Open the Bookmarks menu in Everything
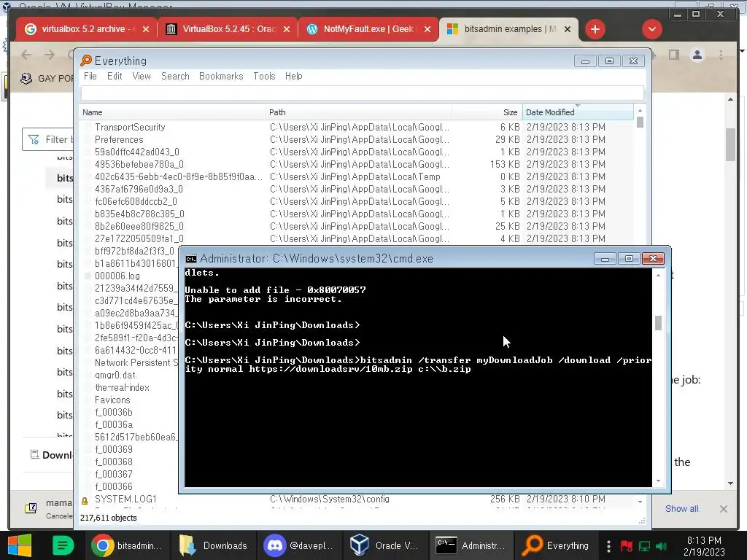The image size is (747, 560). coord(221,76)
